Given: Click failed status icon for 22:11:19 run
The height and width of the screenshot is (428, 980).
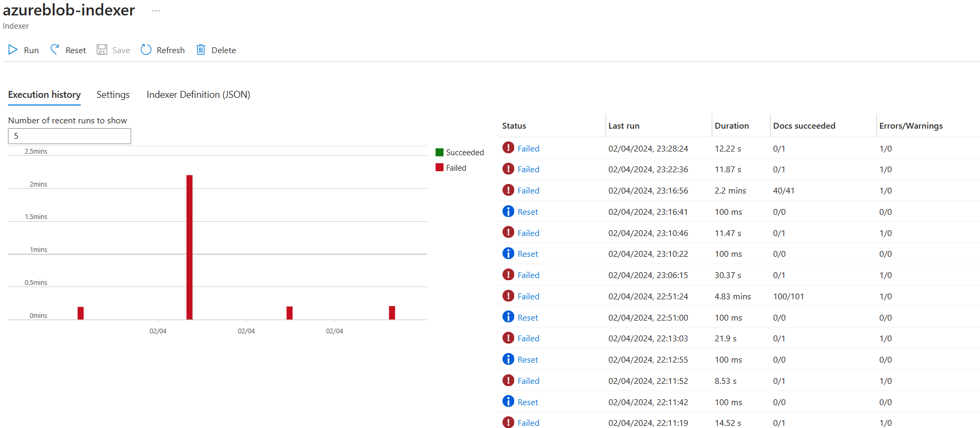Looking at the screenshot, I should 508,422.
